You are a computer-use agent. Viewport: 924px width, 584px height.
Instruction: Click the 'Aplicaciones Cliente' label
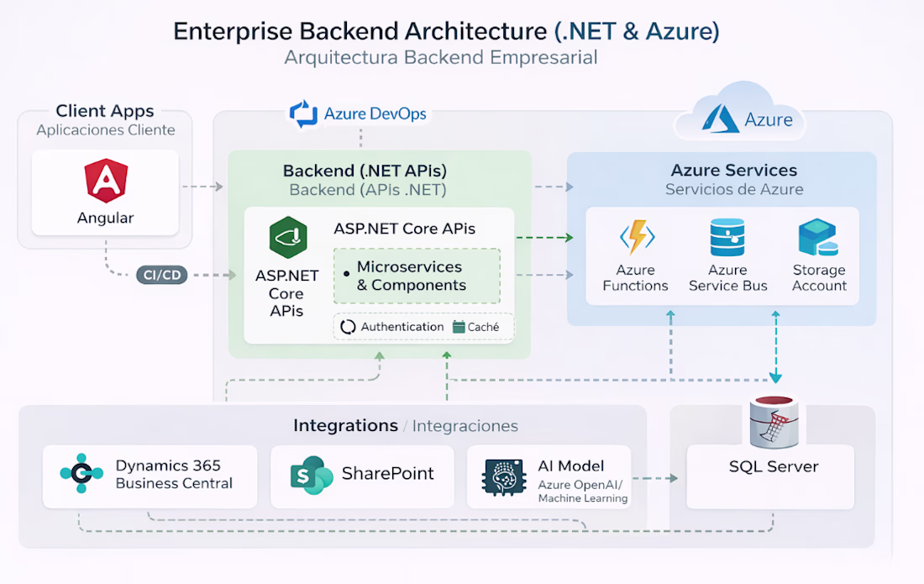[106, 129]
